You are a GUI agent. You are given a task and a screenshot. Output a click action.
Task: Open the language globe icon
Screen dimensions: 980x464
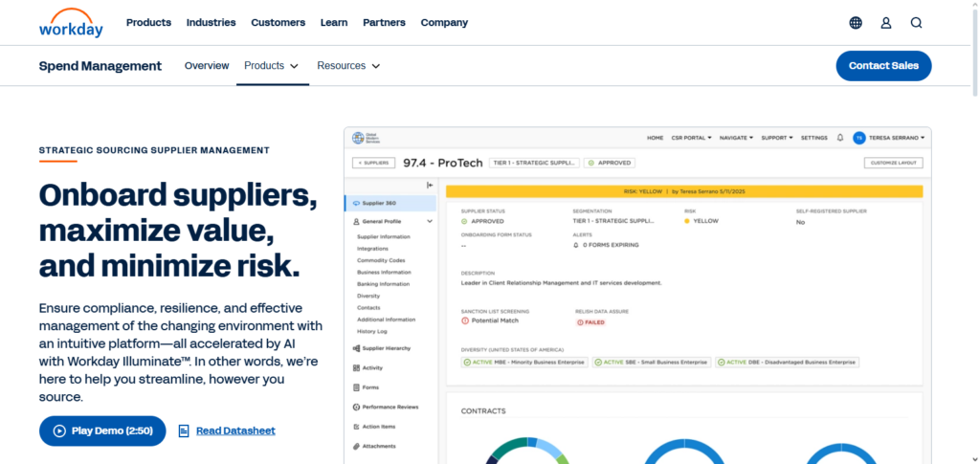coord(856,23)
